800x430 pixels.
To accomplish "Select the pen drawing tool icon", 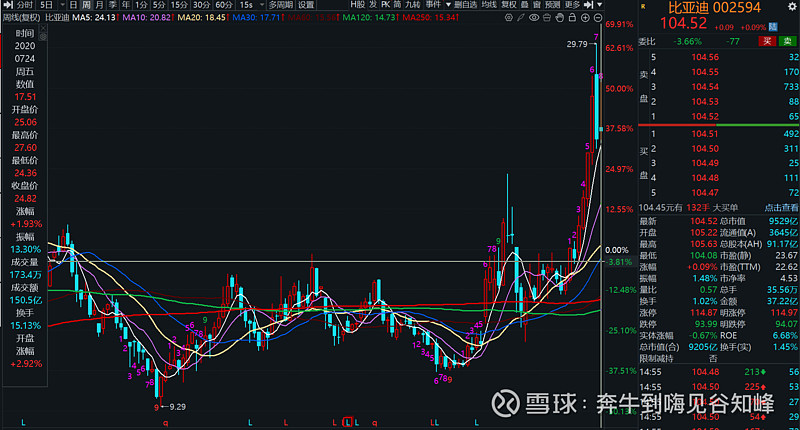I will point(521,17).
